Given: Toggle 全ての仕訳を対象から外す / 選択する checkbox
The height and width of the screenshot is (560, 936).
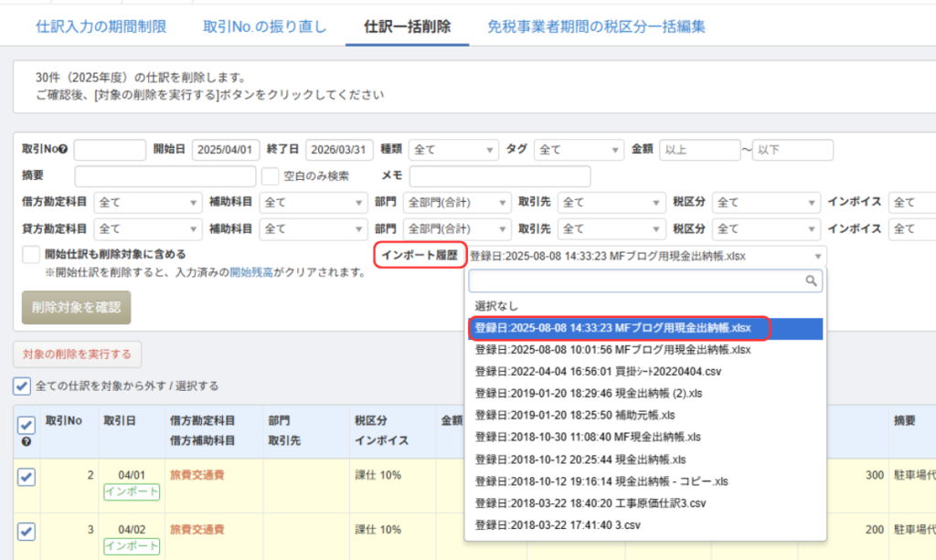Looking at the screenshot, I should coord(22,386).
